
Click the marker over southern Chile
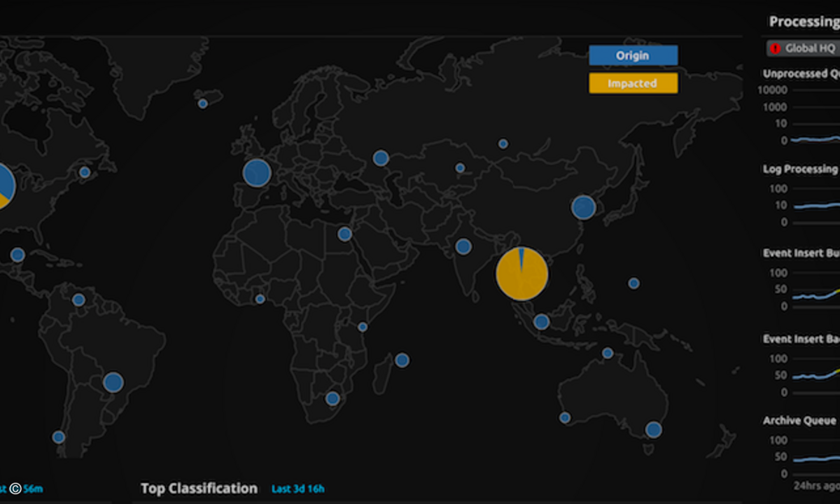pyautogui.click(x=59, y=437)
